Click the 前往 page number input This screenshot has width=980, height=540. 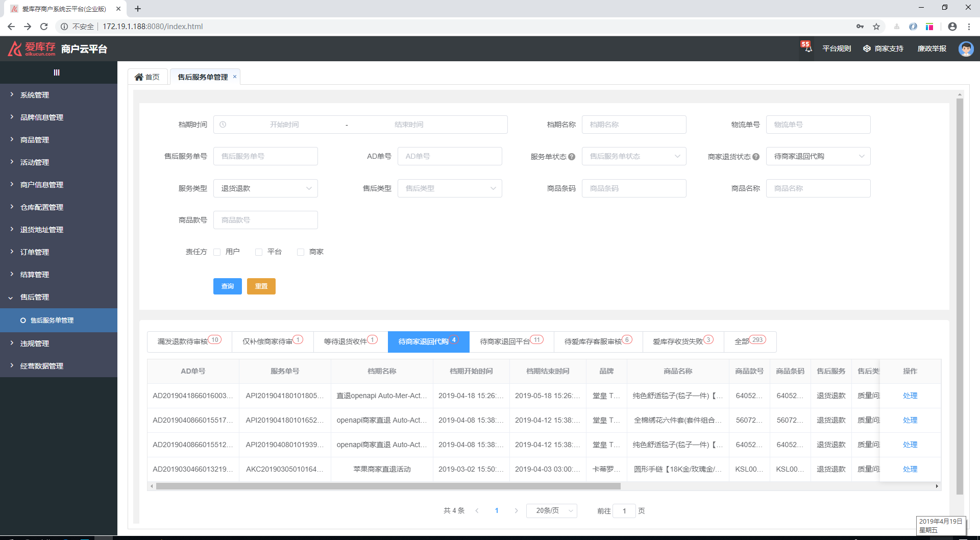coord(624,510)
